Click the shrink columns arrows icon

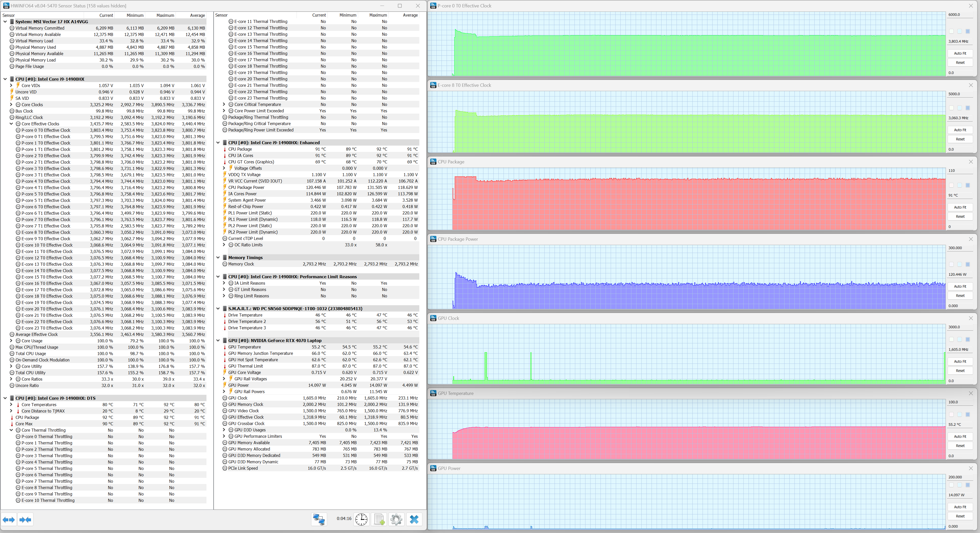tap(26, 519)
